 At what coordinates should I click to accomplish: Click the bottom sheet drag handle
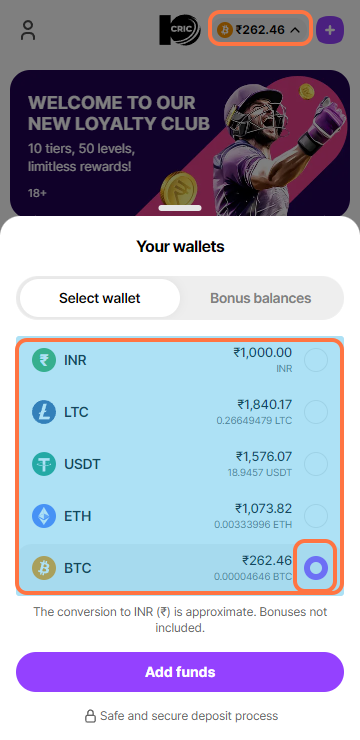point(180,208)
